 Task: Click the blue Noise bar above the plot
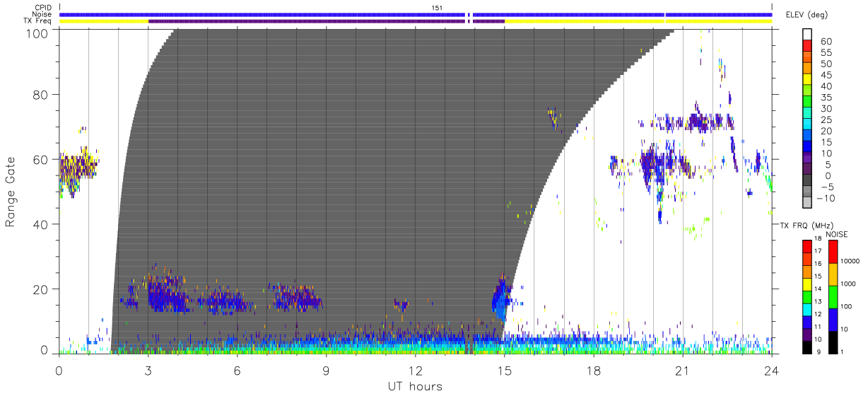(415, 14)
